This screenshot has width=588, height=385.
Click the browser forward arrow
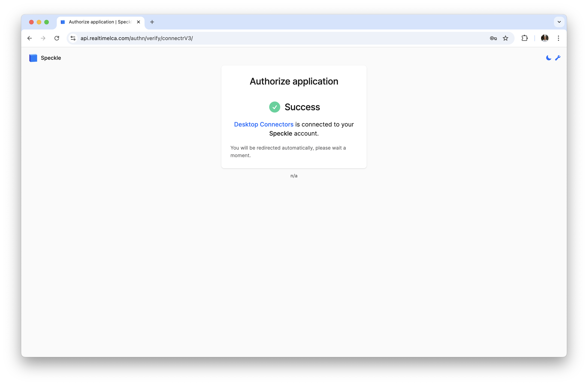pos(43,38)
